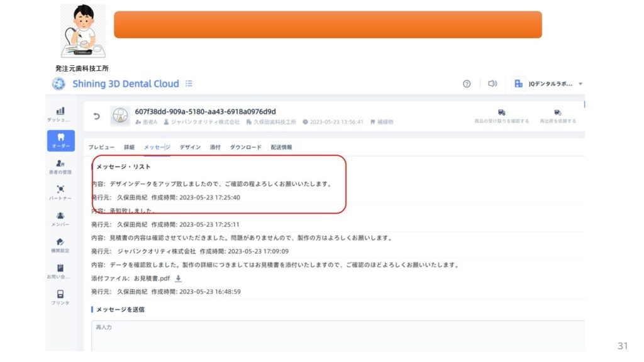
Task: Download the お見積書.pdf attachment
Action: tap(178, 278)
